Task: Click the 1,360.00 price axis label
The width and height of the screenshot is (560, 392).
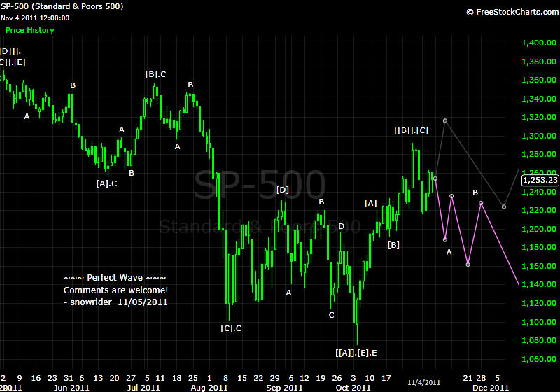Action: (539, 80)
